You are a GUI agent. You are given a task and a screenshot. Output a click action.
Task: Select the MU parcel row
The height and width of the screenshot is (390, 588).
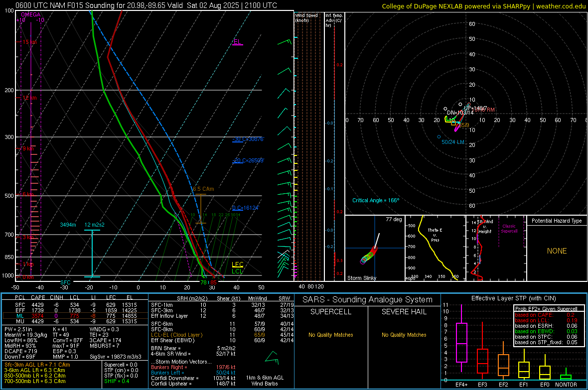pyautogui.click(x=75, y=321)
